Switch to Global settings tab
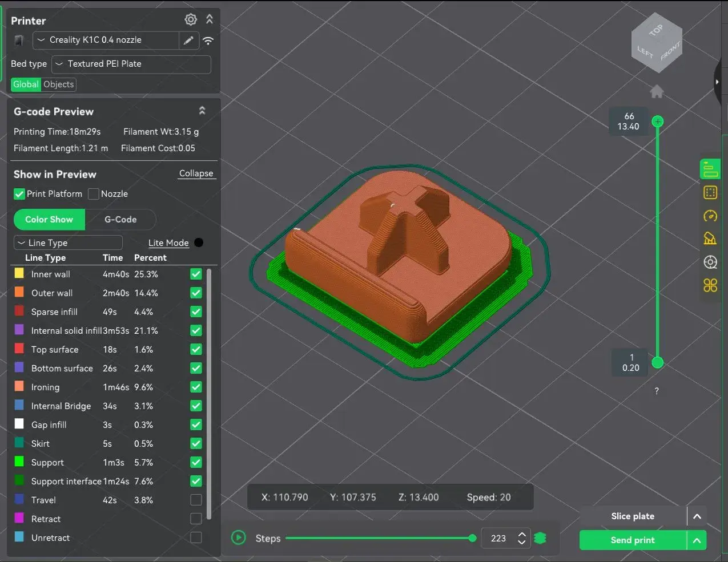 26,84
